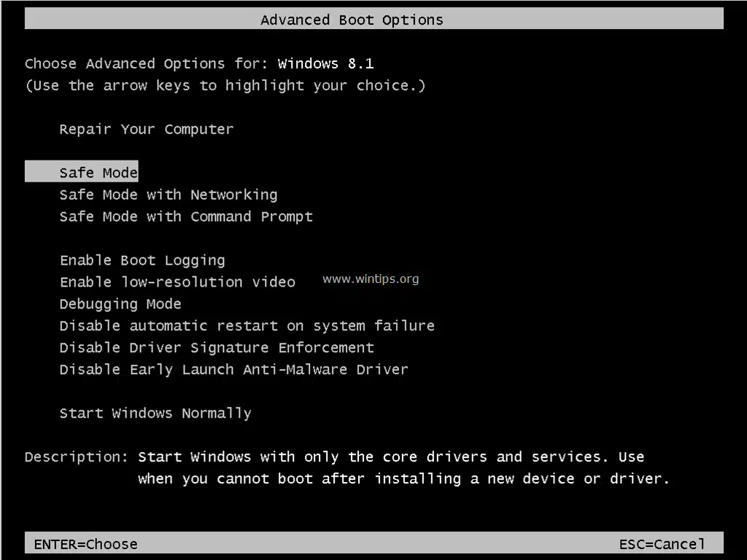
Task: Select Safe Mode with Networking
Action: coord(168,195)
